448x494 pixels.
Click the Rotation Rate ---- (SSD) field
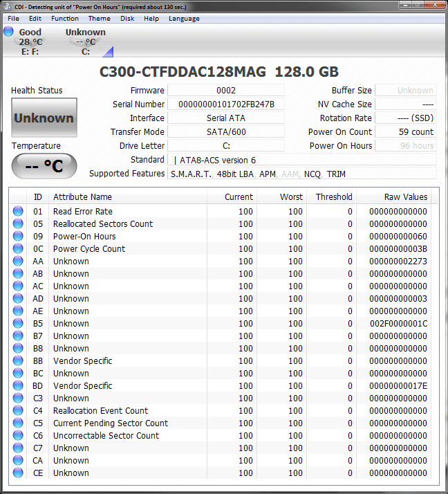(406, 118)
